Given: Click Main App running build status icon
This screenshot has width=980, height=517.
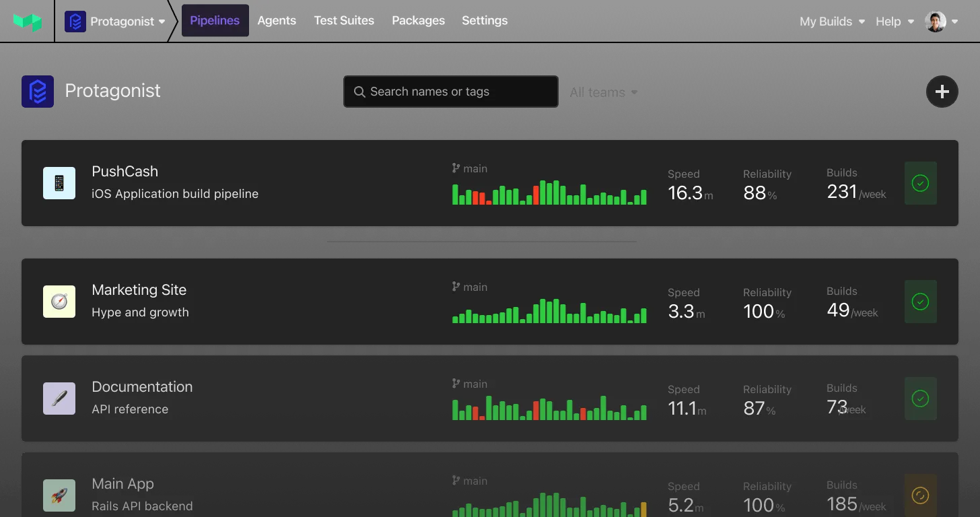Looking at the screenshot, I should tap(920, 495).
